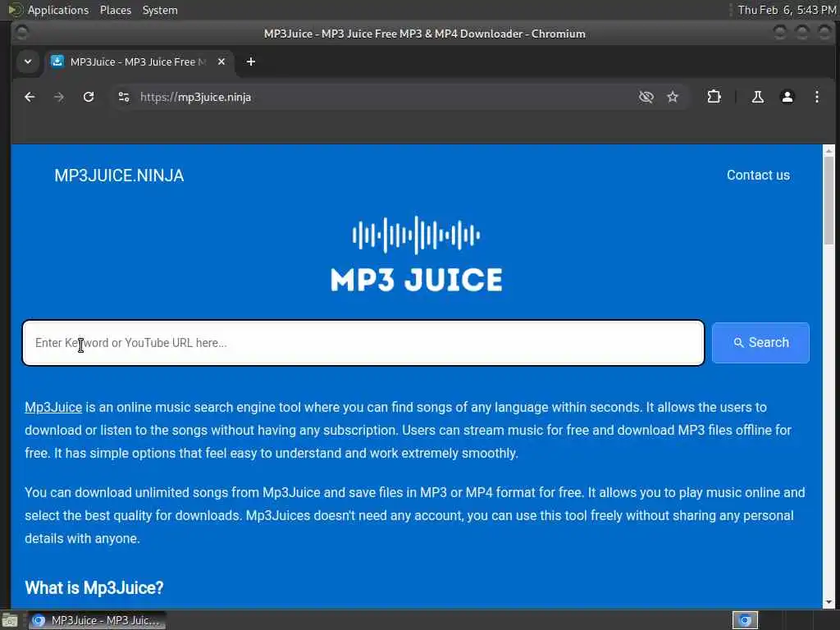Click the Search button
Image resolution: width=840 pixels, height=630 pixels.
[x=760, y=343]
